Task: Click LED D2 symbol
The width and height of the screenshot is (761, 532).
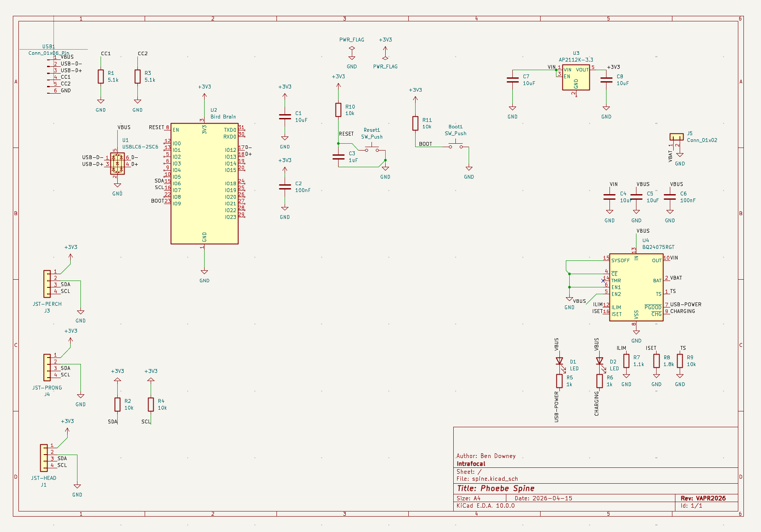Action: pyautogui.click(x=600, y=361)
